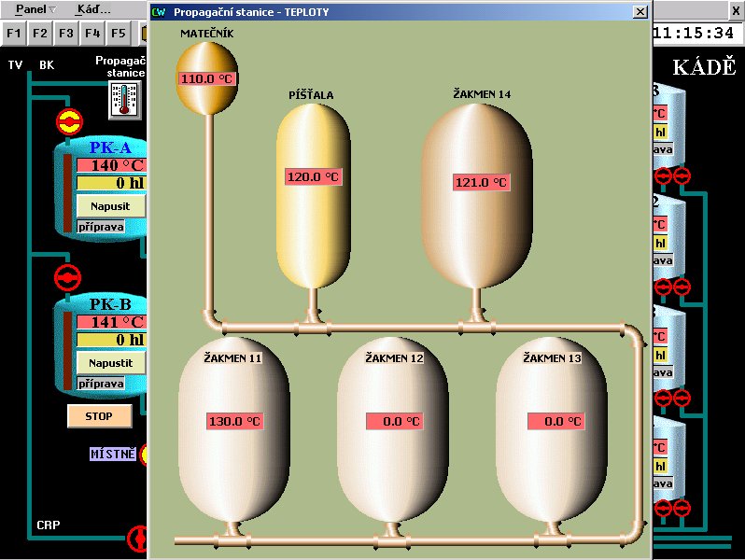Screen dimensions: 745x560
Task: Toggle the MÍSTNĚ local control mode
Action: [x=113, y=455]
